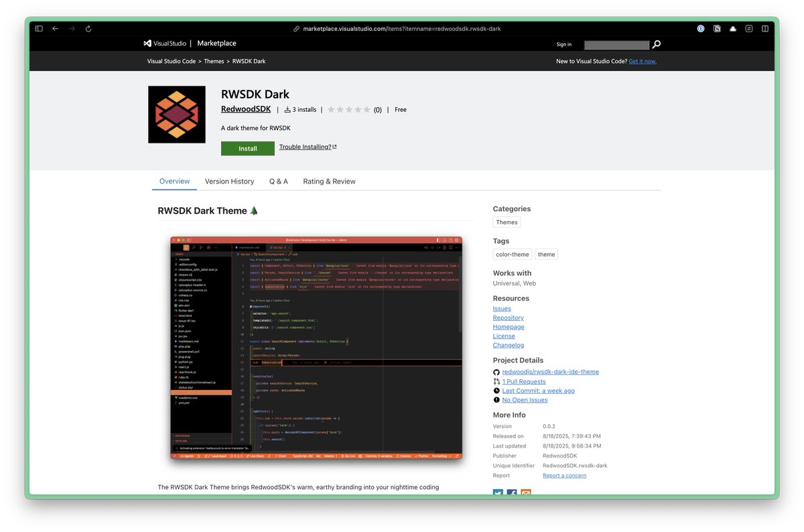Open the Homepage resource link
Screen dimensions: 804x532
[x=509, y=327]
